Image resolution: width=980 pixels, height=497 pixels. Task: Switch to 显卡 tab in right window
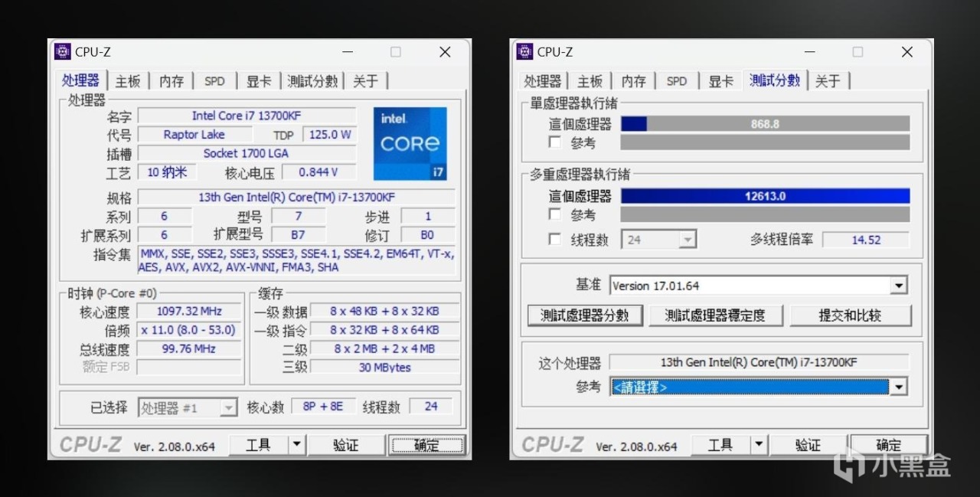[x=721, y=81]
